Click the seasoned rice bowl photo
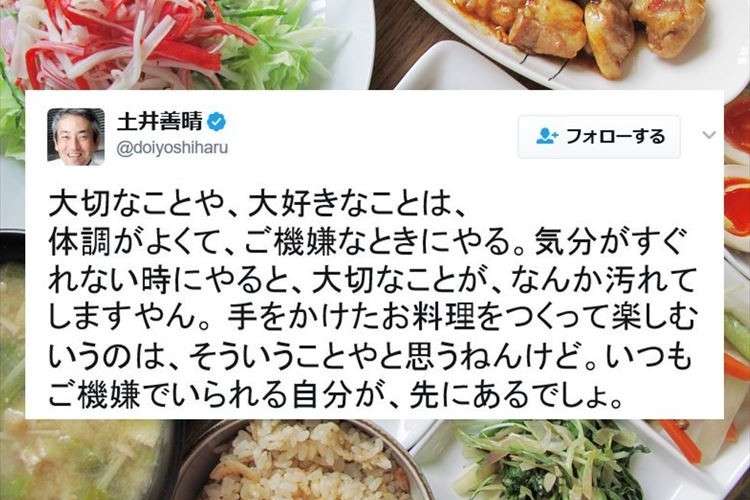Viewport: 750px width, 500px height. click(x=306, y=460)
